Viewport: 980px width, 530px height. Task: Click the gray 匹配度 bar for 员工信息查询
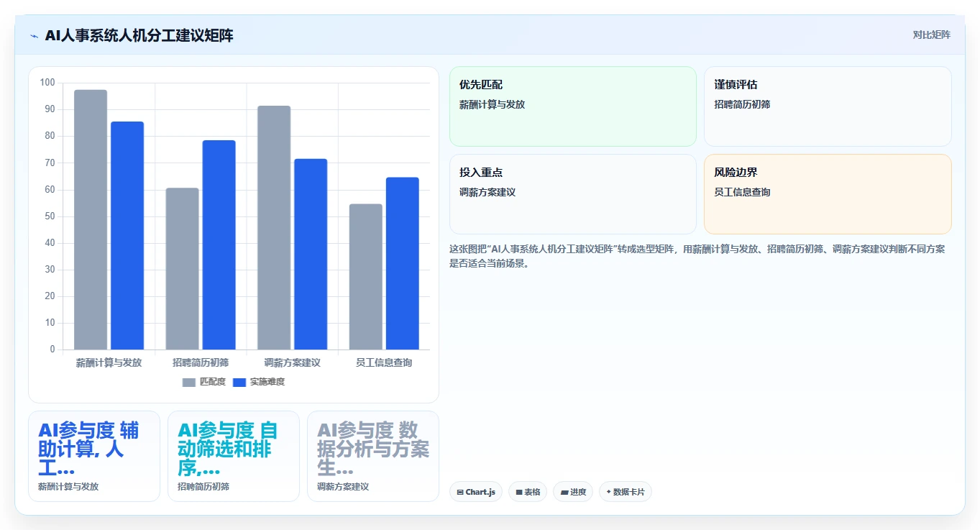click(366, 277)
